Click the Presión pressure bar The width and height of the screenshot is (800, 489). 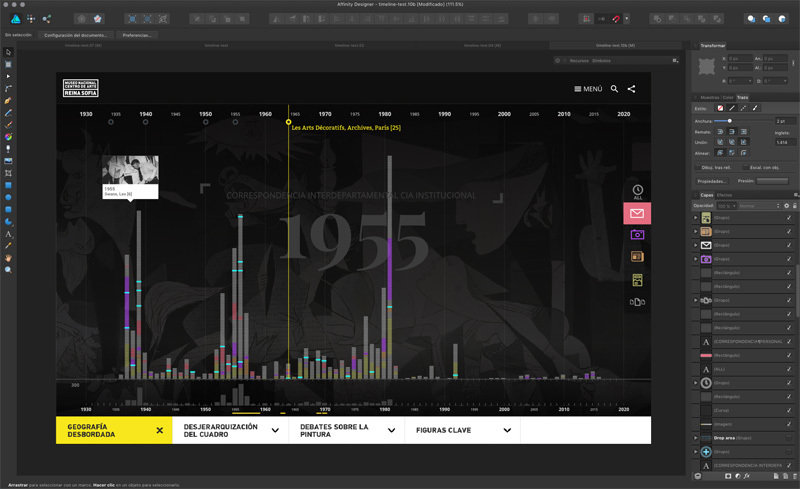(x=772, y=181)
